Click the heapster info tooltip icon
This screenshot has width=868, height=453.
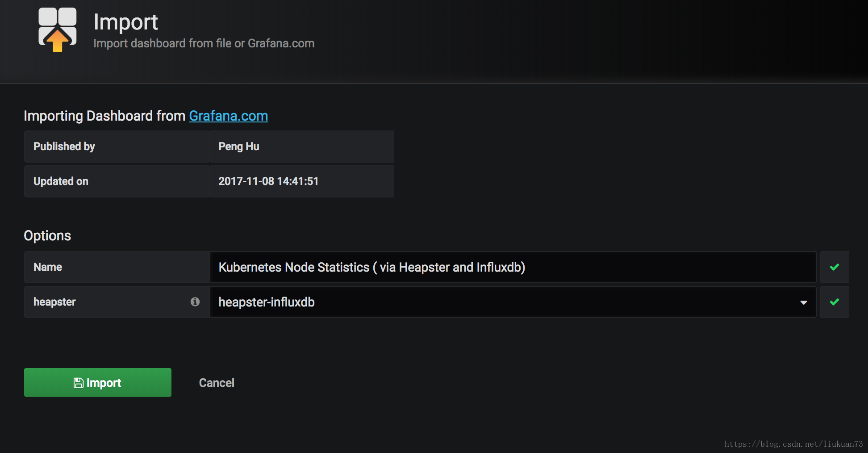195,302
